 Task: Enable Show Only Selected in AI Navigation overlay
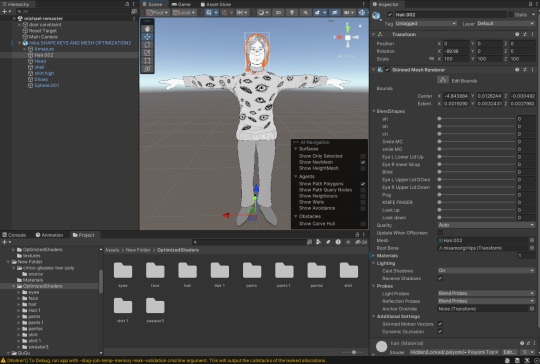tap(363, 156)
